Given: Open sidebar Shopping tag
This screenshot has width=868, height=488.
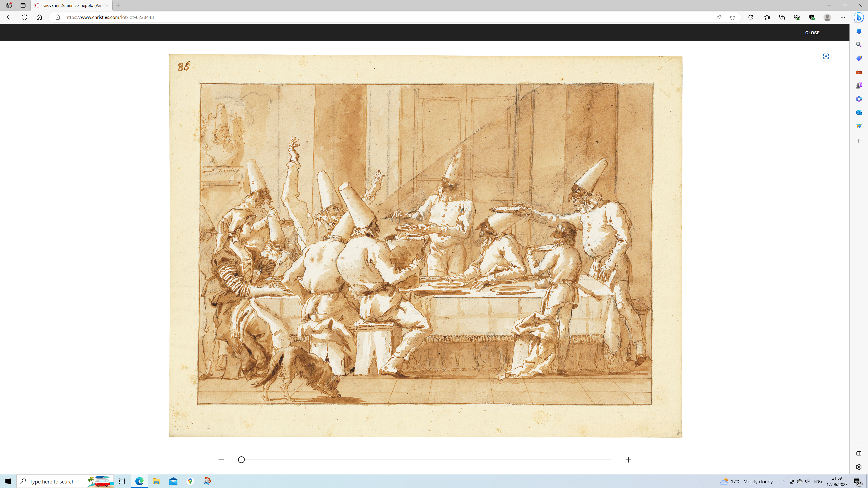Looking at the screenshot, I should (x=859, y=58).
